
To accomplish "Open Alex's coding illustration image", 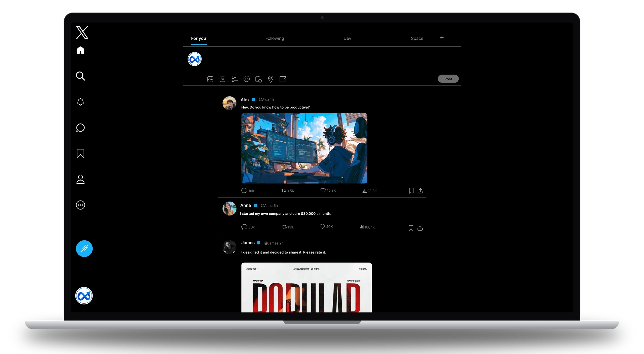I will click(304, 148).
